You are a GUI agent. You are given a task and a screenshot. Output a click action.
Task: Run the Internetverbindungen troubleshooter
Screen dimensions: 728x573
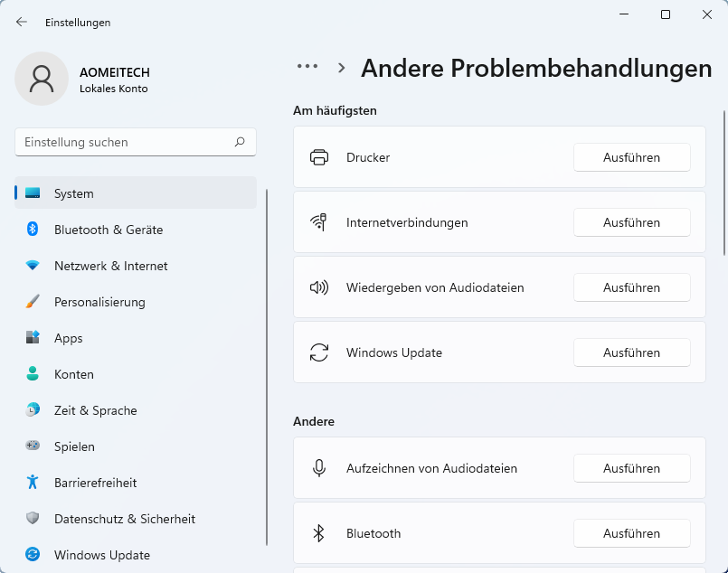click(631, 222)
